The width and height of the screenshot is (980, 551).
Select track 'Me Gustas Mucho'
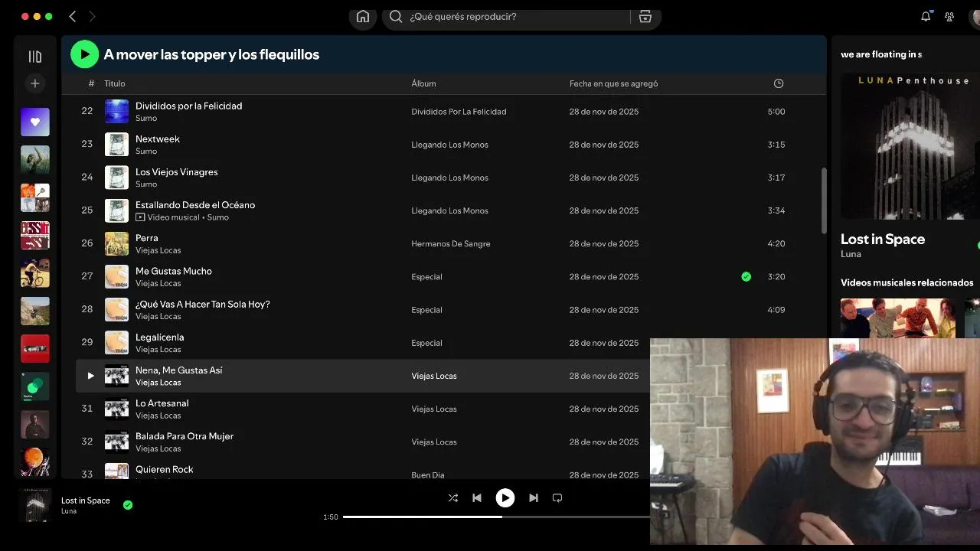174,271
